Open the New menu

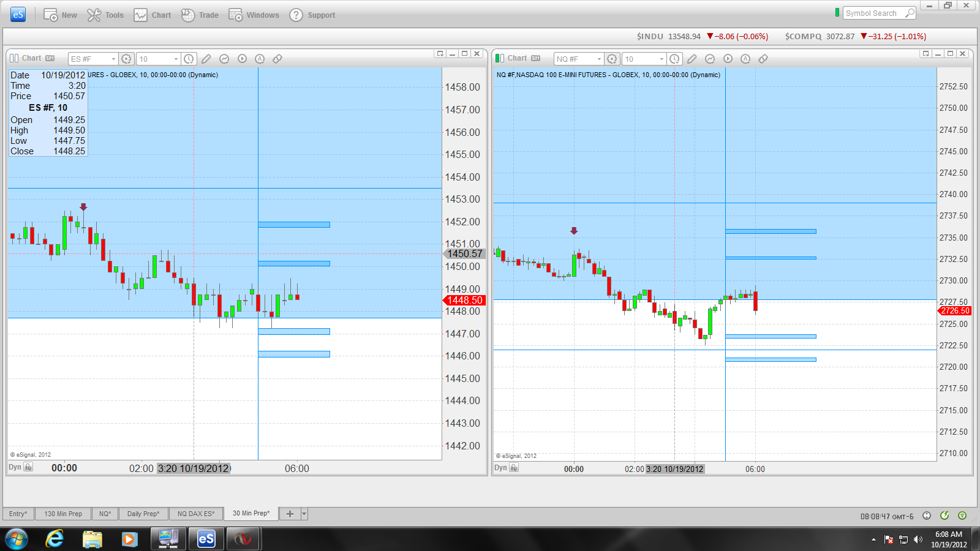click(60, 15)
